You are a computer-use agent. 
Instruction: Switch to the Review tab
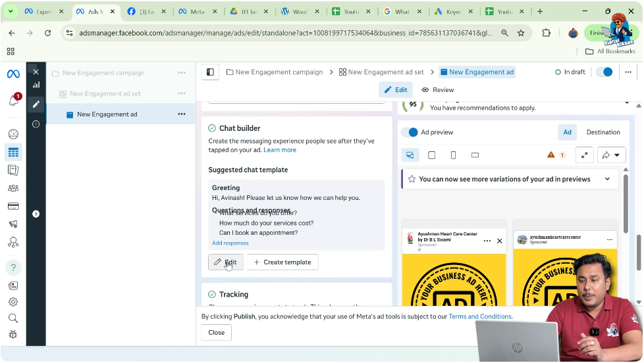point(438,90)
